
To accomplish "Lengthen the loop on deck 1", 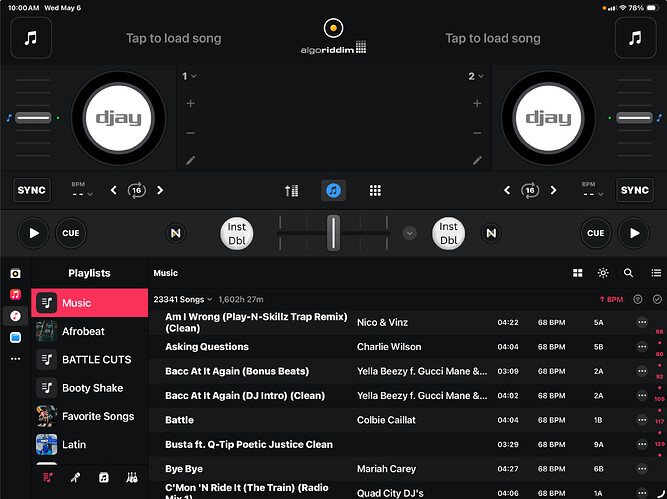I will point(160,190).
